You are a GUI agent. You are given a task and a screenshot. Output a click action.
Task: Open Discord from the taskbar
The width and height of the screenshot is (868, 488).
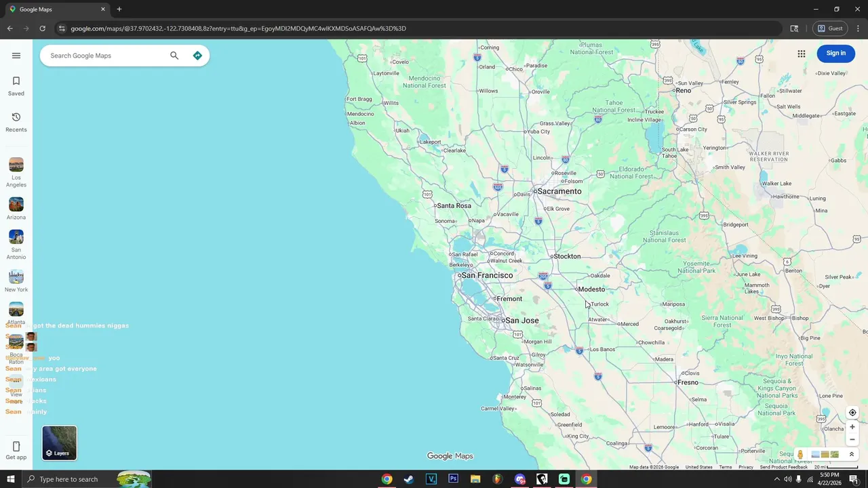[x=519, y=479]
